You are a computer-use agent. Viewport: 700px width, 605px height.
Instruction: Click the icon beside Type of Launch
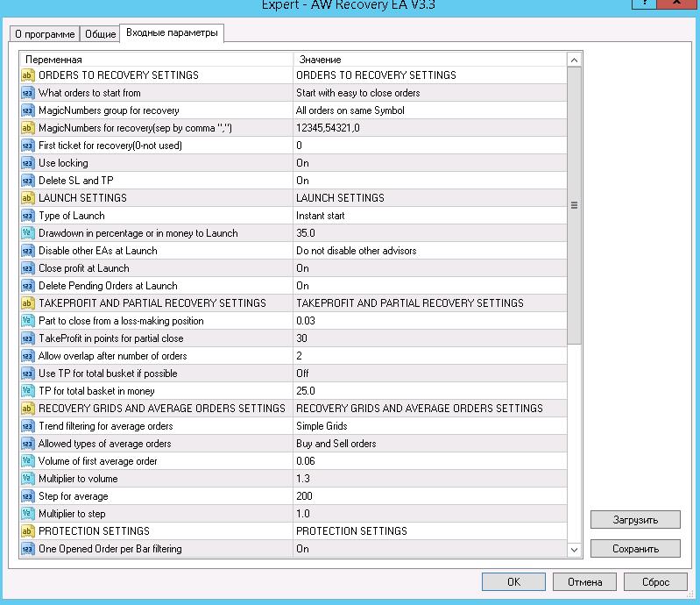click(x=28, y=216)
